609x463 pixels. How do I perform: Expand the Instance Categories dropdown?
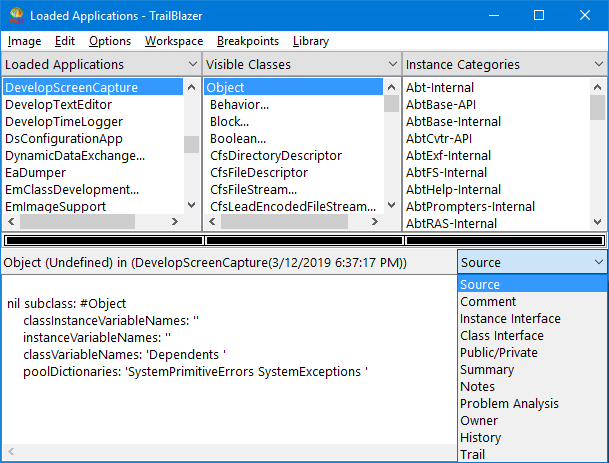[x=596, y=64]
